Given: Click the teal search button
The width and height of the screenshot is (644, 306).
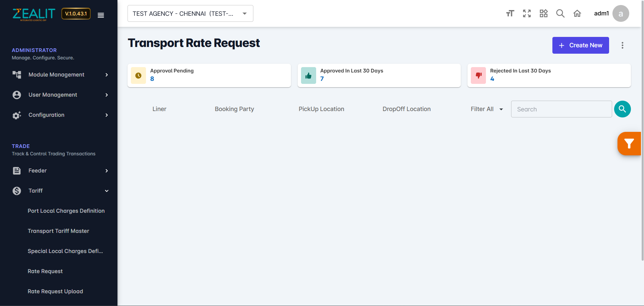Looking at the screenshot, I should (622, 109).
